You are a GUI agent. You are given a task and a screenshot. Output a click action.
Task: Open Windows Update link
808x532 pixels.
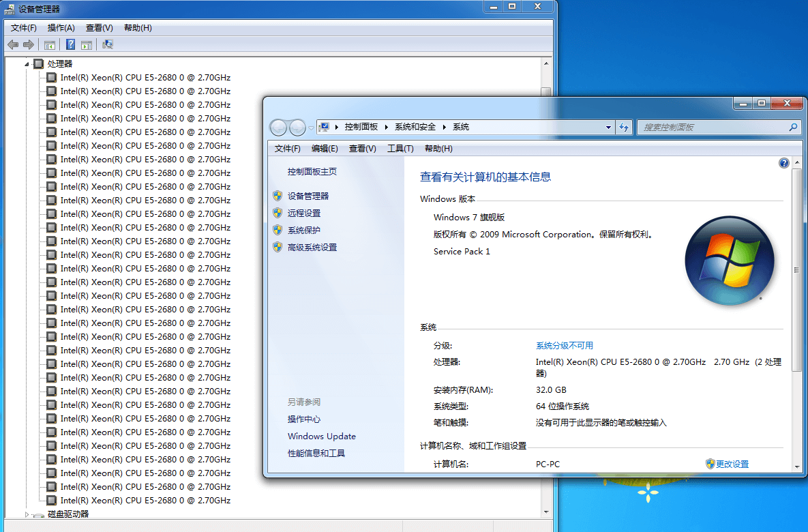tap(322, 436)
